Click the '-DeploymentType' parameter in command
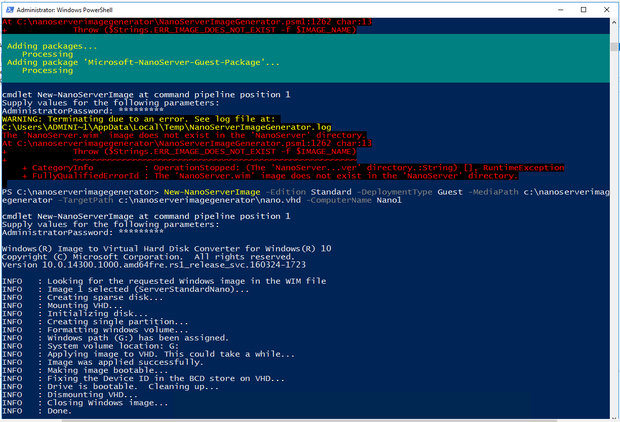The width and height of the screenshot is (620, 422). (394, 192)
